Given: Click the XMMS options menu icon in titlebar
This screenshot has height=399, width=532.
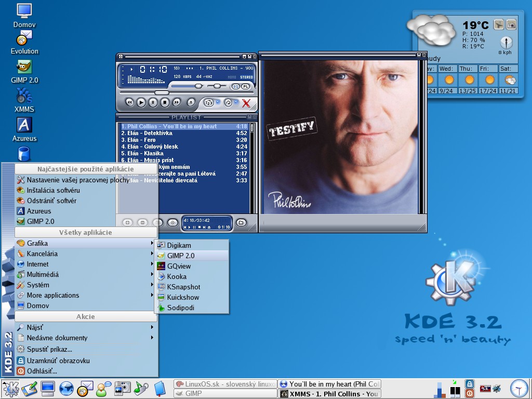Looking at the screenshot, I should tap(121, 56).
